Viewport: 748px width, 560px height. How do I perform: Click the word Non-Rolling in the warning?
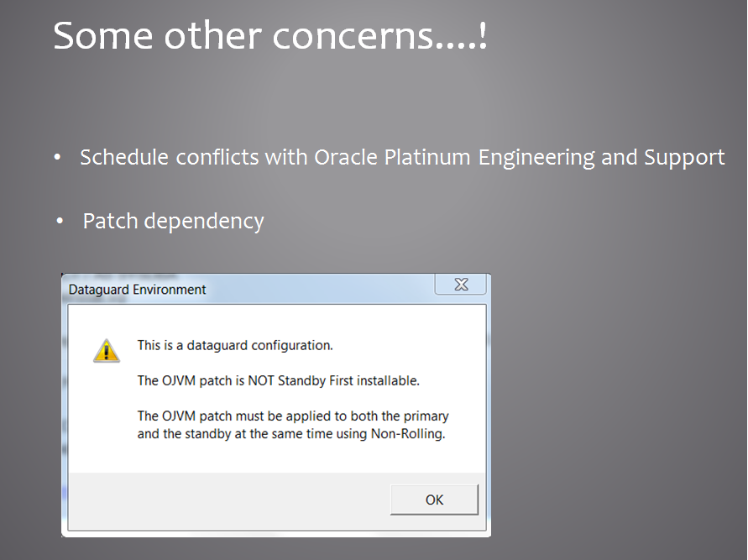tap(408, 434)
